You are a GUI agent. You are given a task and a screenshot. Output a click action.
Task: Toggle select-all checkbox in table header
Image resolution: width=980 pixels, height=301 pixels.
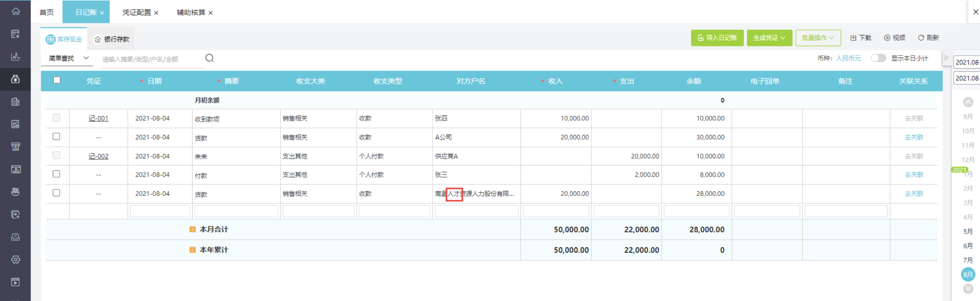click(57, 80)
